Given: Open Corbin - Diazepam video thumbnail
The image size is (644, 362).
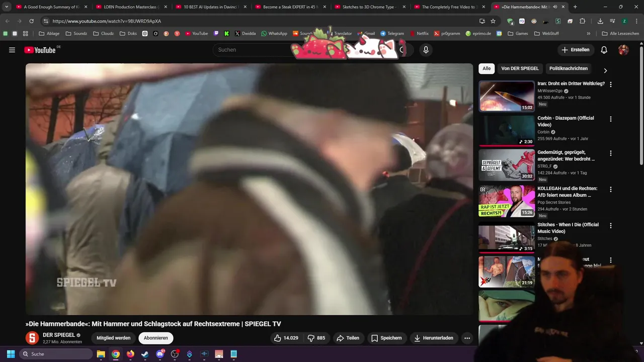Looking at the screenshot, I should coord(507,130).
